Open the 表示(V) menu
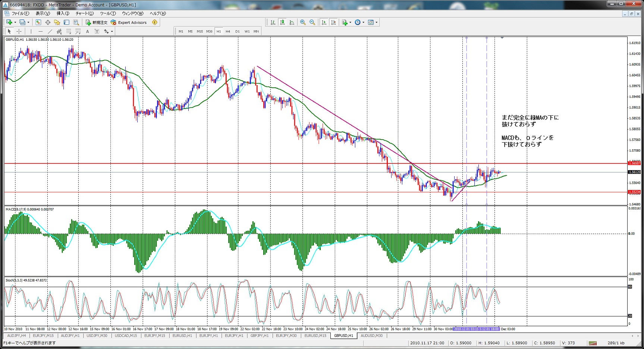644x349 pixels. coord(43,13)
